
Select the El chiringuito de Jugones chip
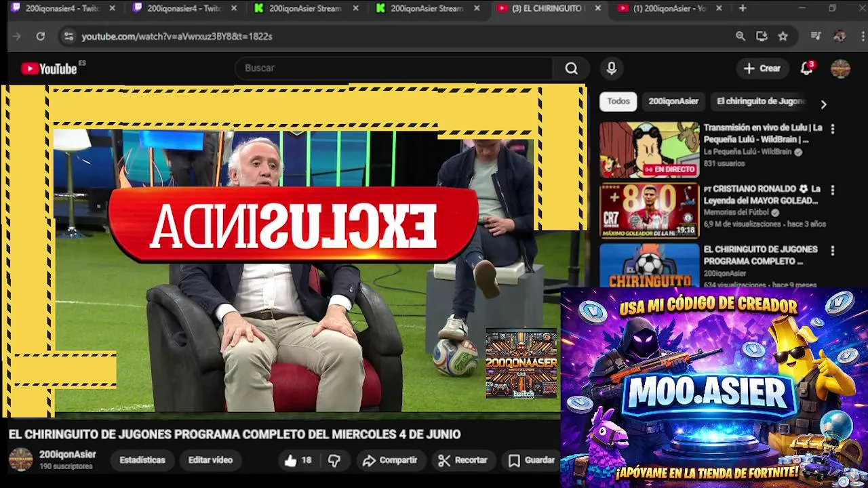(760, 102)
